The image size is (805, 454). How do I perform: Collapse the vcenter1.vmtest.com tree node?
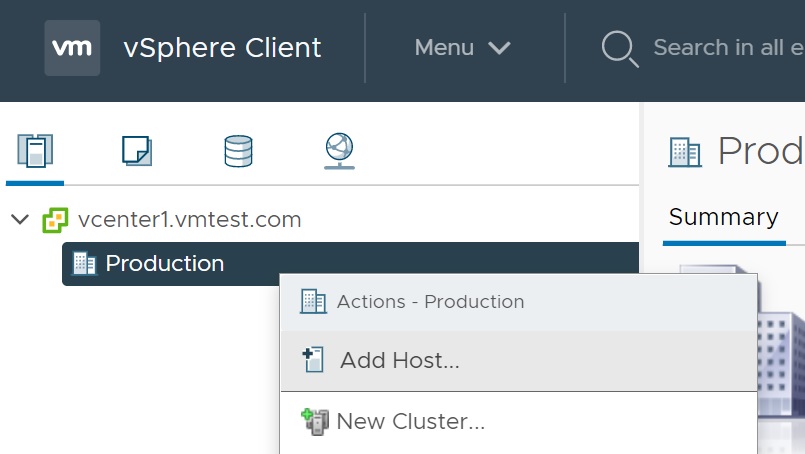point(20,220)
